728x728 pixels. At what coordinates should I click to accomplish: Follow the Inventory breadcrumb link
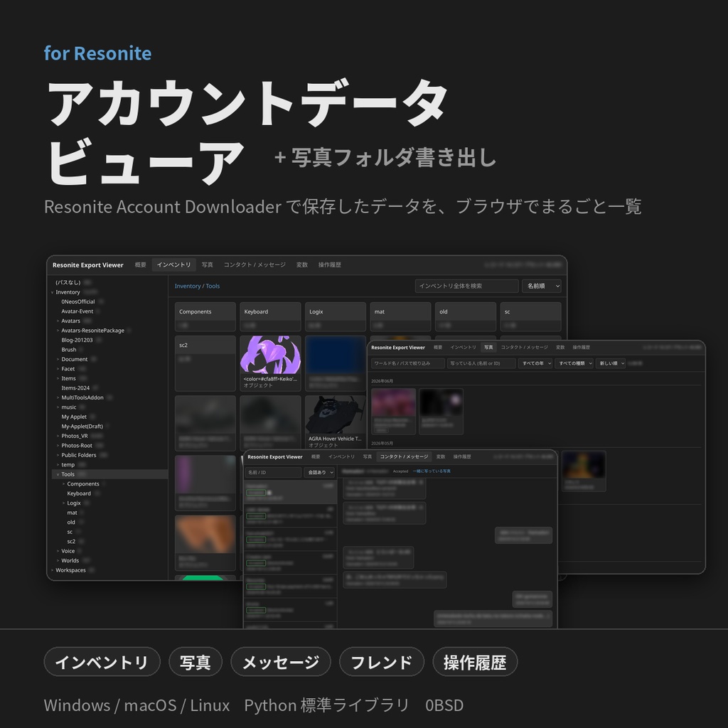coord(188,286)
